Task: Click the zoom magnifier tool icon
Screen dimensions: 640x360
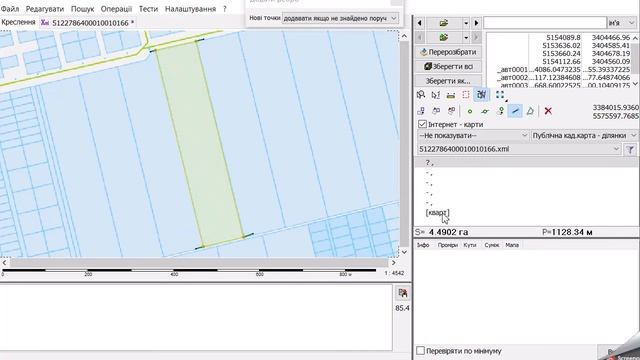Action: [x=421, y=95]
